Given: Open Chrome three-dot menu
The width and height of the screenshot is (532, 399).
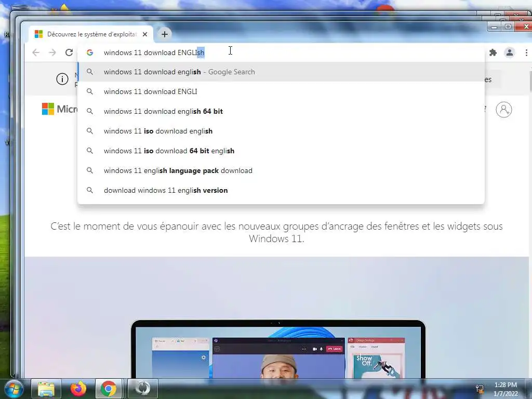Looking at the screenshot, I should (x=526, y=52).
